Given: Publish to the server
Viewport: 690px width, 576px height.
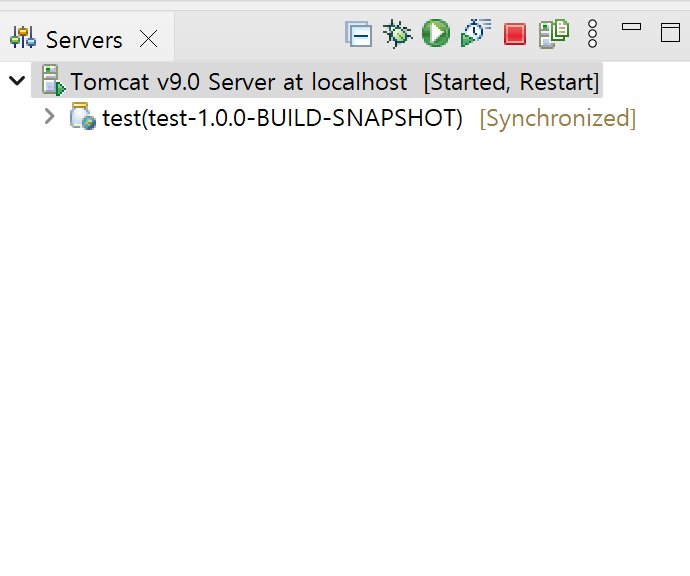Looking at the screenshot, I should click(x=554, y=33).
